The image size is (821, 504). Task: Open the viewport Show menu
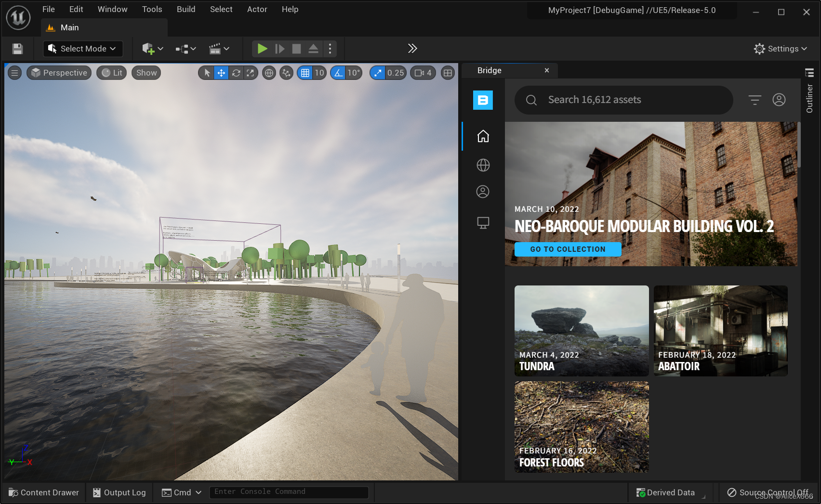coord(146,73)
